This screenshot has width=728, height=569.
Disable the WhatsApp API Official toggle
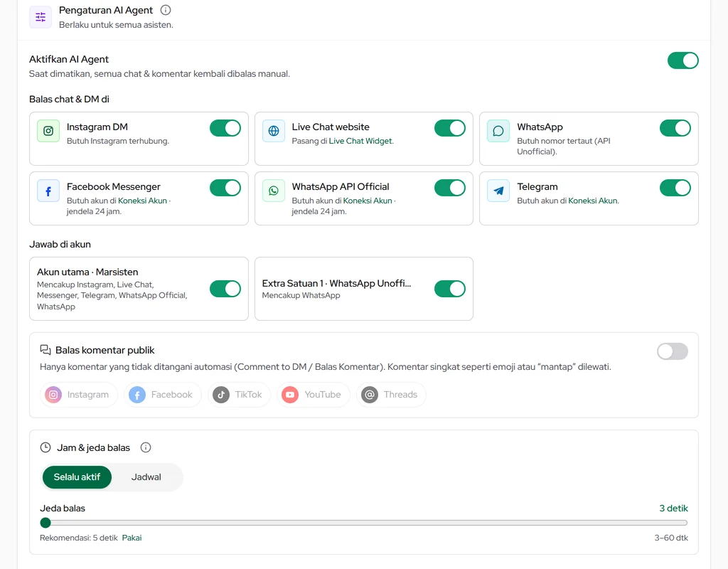pyautogui.click(x=450, y=188)
